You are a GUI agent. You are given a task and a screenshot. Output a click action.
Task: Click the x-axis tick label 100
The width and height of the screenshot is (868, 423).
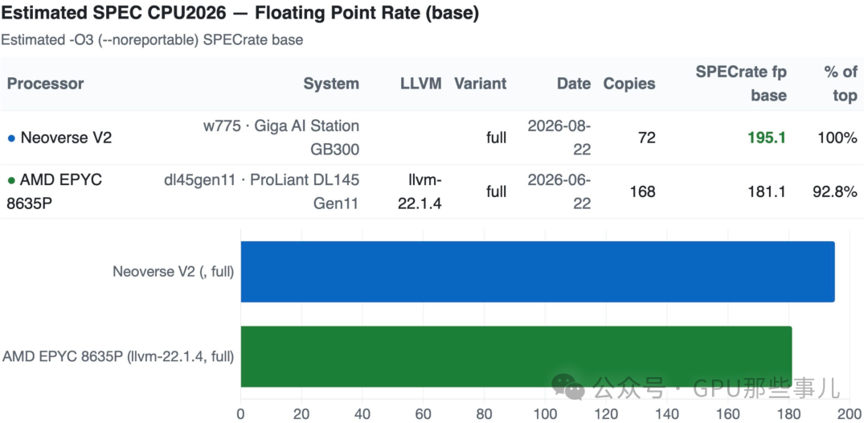[545, 413]
